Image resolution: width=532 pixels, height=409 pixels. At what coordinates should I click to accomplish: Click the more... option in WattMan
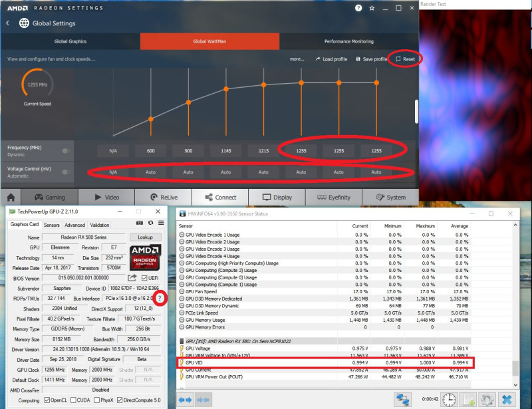tap(297, 59)
